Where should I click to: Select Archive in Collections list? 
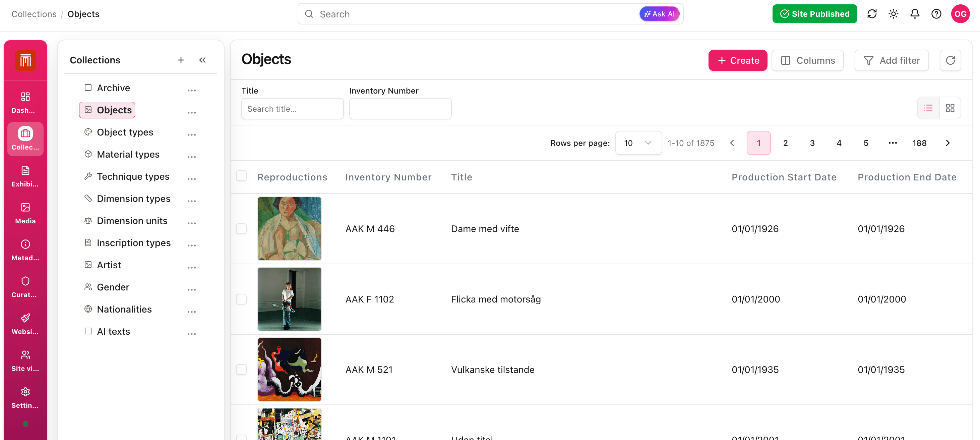coord(107,88)
